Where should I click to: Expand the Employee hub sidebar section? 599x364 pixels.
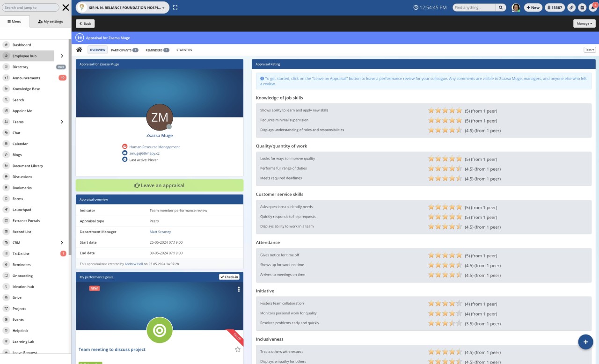61,56
